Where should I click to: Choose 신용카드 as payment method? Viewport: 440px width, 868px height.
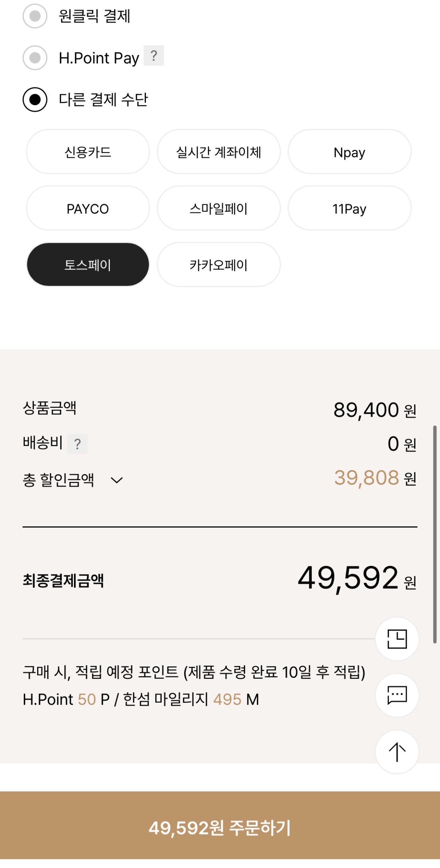88,152
